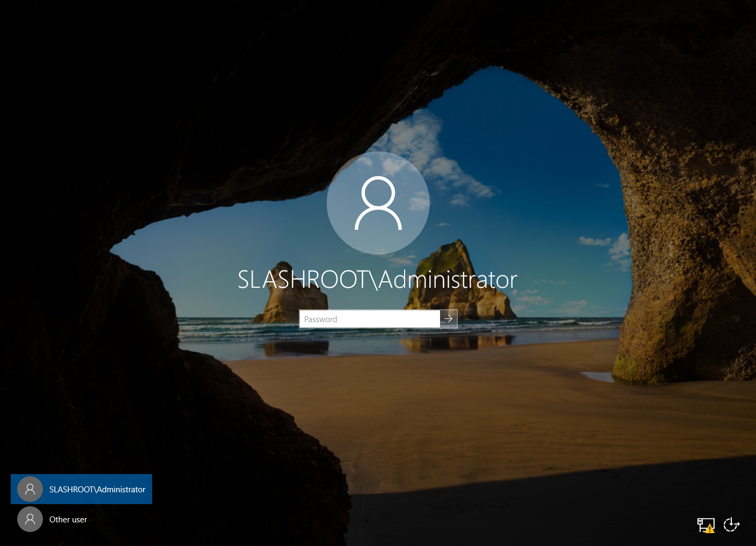Focus the Password input field
Image resolution: width=756 pixels, height=546 pixels.
point(370,319)
